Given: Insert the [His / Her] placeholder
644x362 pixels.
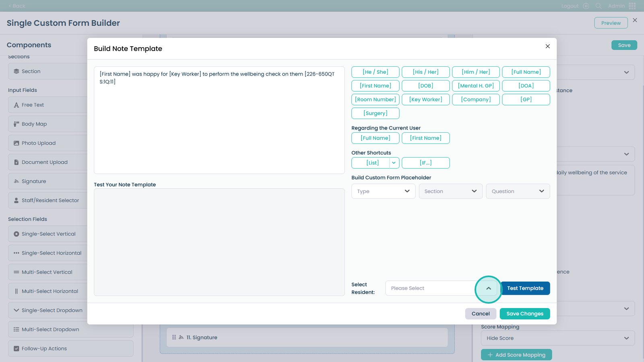Looking at the screenshot, I should (426, 72).
